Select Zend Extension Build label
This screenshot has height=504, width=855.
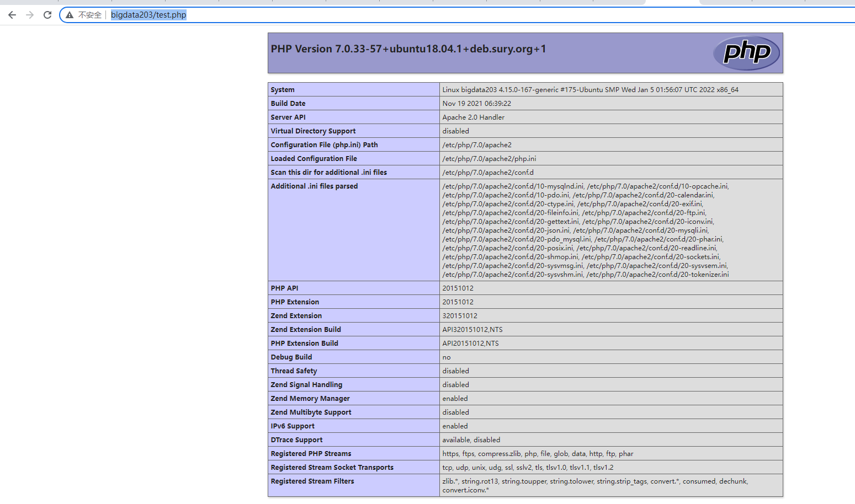click(x=306, y=329)
